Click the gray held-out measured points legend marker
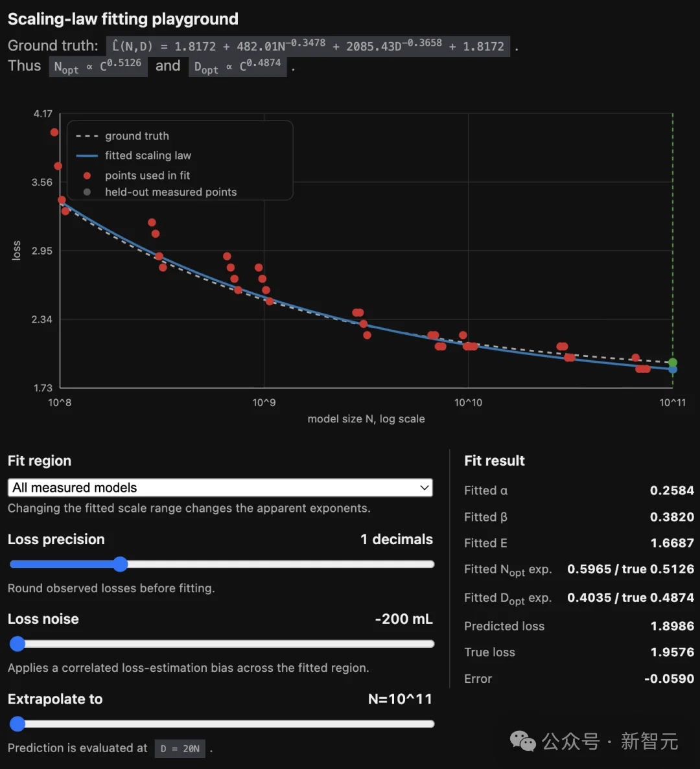The image size is (700, 769). [x=87, y=192]
